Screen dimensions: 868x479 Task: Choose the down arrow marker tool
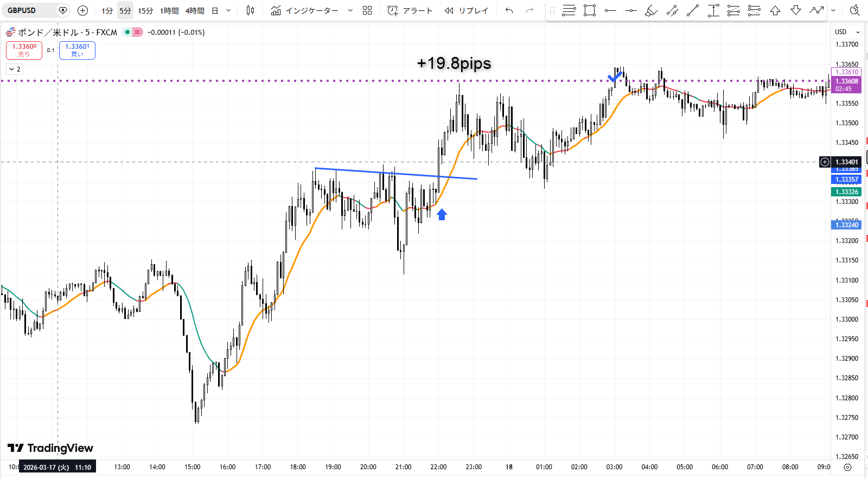(x=796, y=10)
